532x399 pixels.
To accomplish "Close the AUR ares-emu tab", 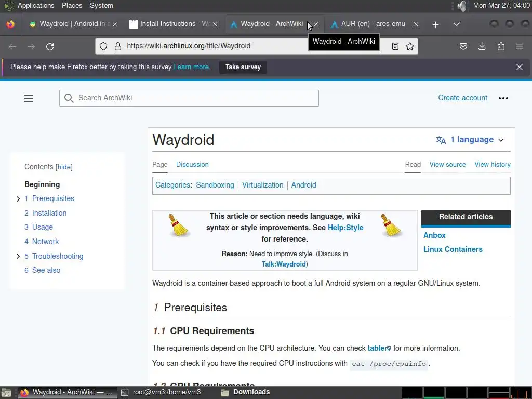I will (x=416, y=24).
